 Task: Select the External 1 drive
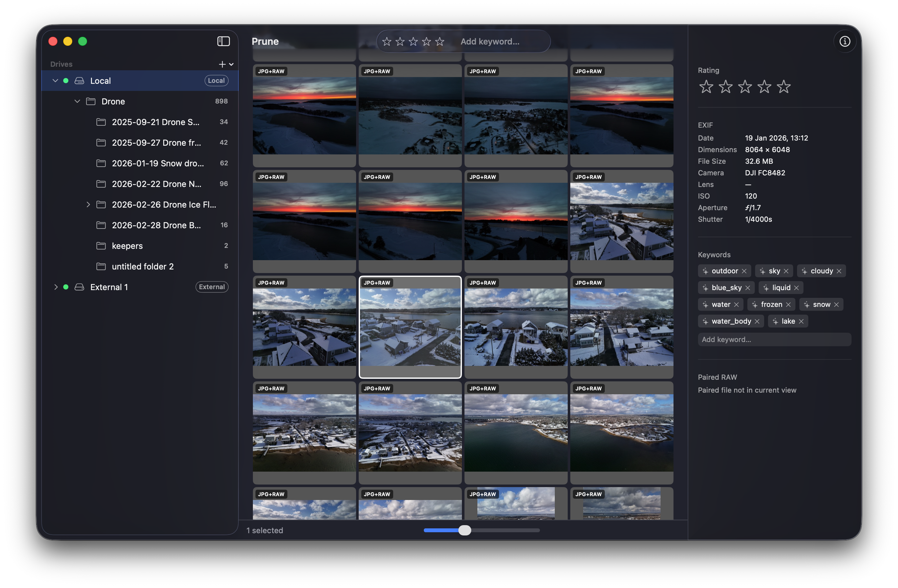coord(140,287)
